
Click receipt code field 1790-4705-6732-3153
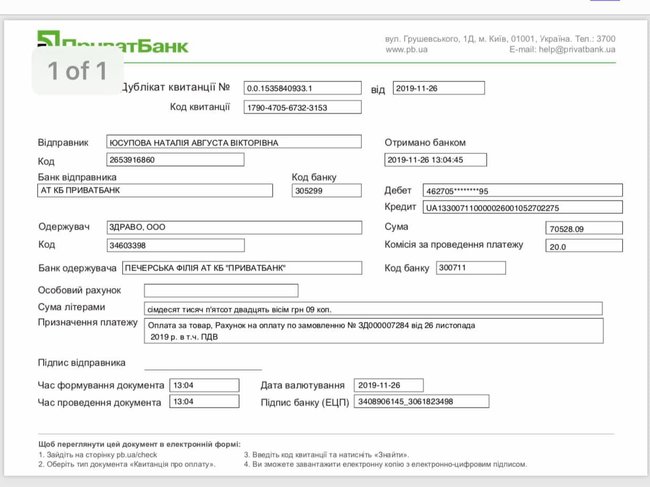pos(303,107)
